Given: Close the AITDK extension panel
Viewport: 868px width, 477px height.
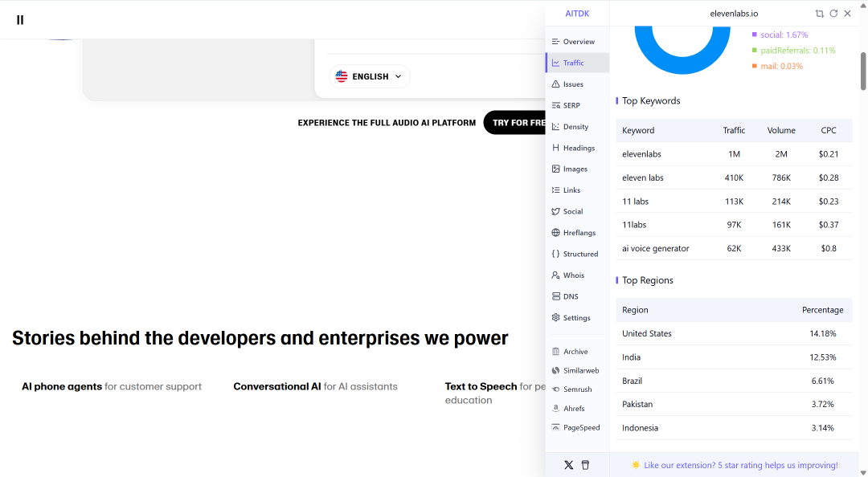Looking at the screenshot, I should [848, 14].
